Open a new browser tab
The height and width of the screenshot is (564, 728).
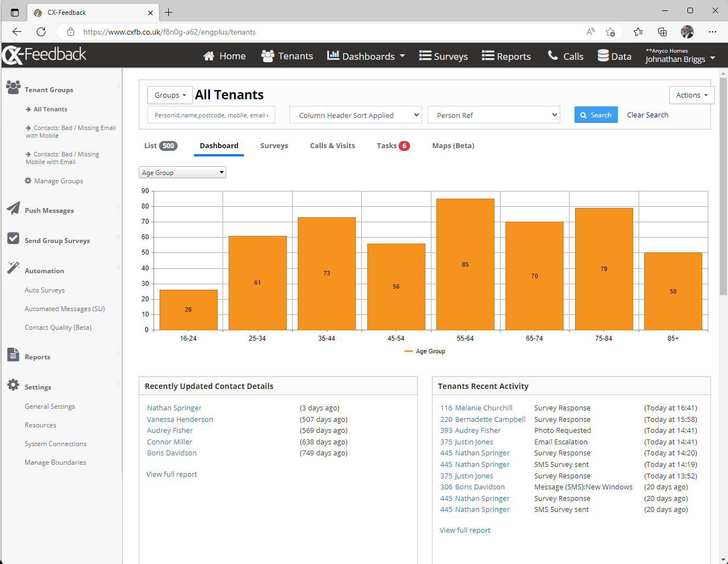pyautogui.click(x=168, y=12)
